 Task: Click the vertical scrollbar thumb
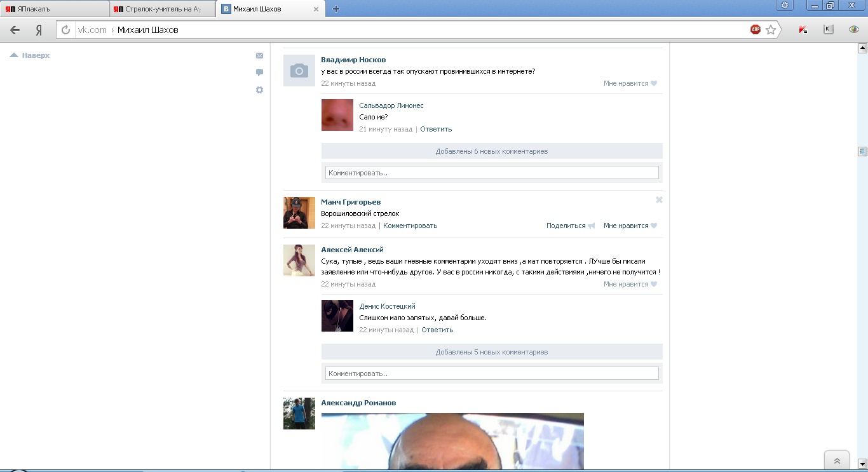tap(862, 151)
